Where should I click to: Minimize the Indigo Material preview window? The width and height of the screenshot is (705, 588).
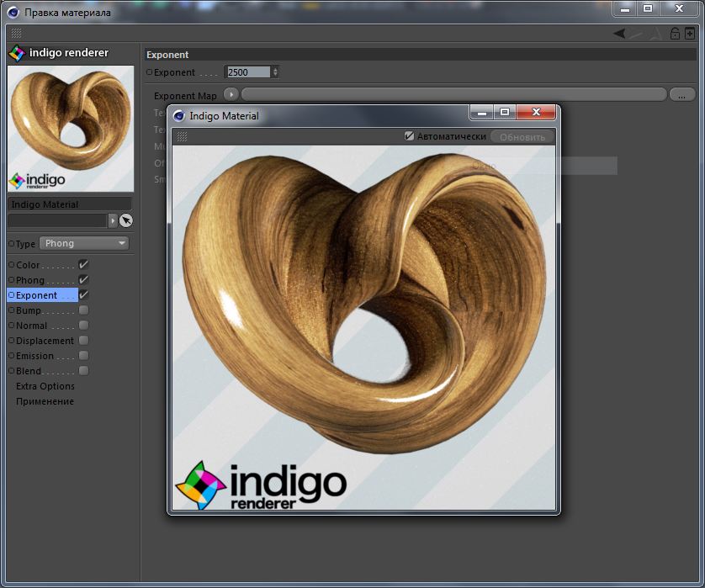point(482,113)
